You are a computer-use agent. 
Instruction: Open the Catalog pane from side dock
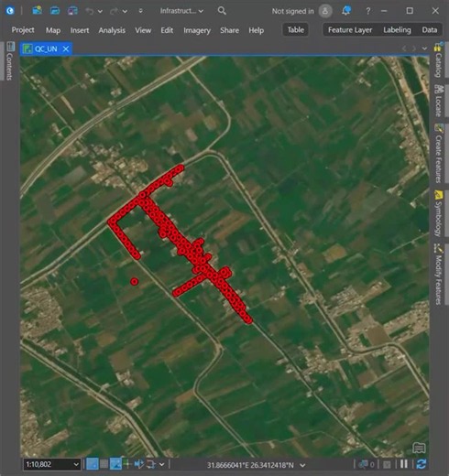[438, 60]
